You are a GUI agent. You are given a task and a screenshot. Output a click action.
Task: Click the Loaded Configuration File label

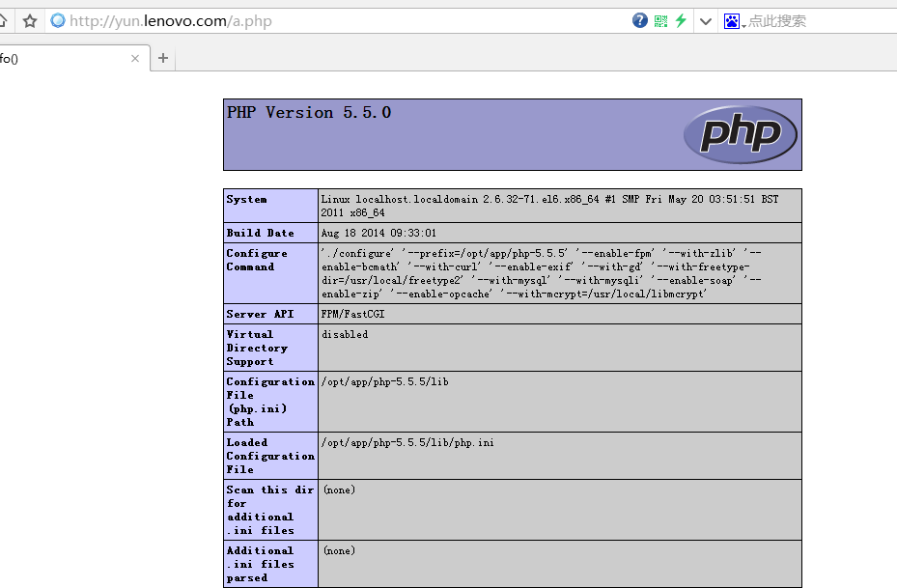tap(270, 456)
